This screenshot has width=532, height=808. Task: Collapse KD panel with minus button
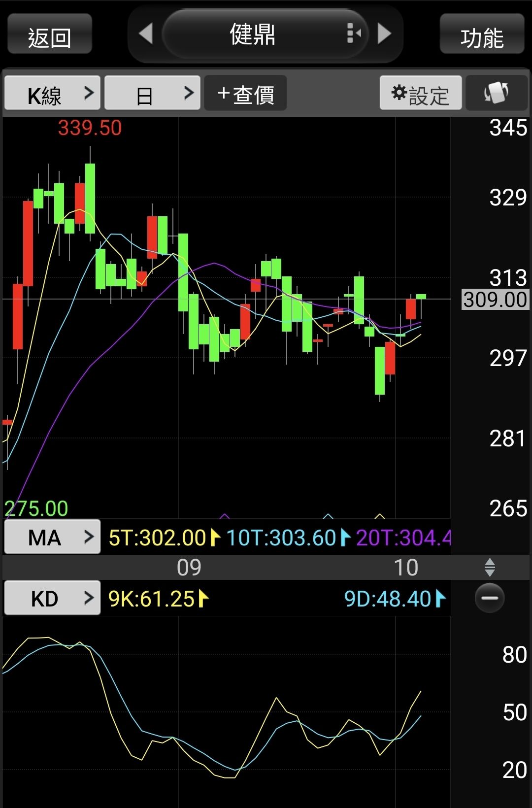[x=490, y=598]
